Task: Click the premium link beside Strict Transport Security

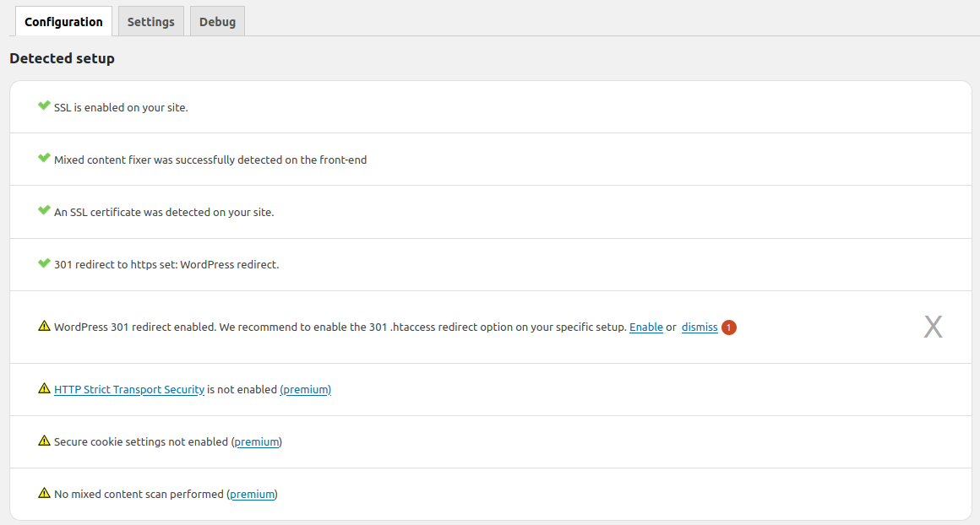Action: tap(305, 389)
